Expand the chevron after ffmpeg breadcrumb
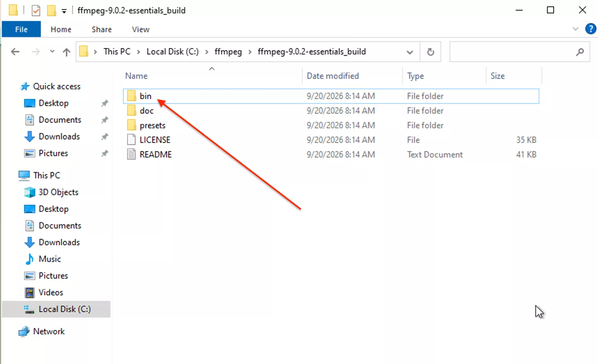This screenshot has width=598, height=364. 250,52
